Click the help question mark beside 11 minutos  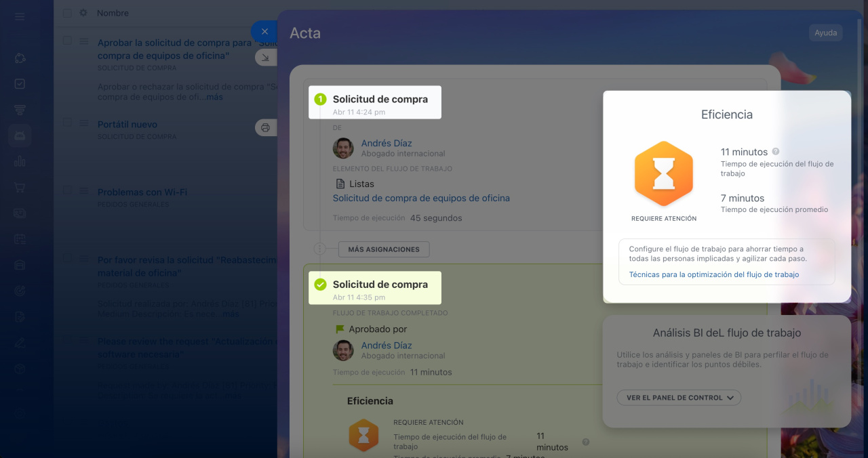pyautogui.click(x=776, y=152)
